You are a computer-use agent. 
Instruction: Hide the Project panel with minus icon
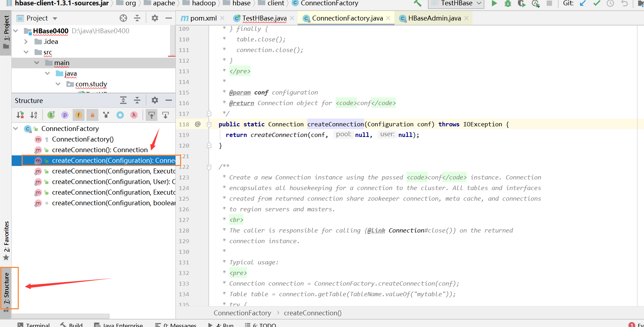coord(169,18)
